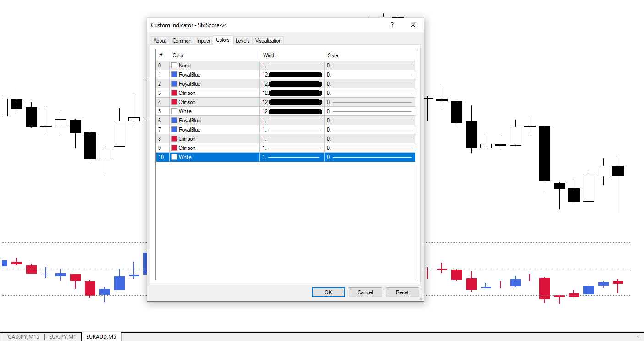Open the style selector for row 0
The height and width of the screenshot is (341, 644).
click(370, 66)
